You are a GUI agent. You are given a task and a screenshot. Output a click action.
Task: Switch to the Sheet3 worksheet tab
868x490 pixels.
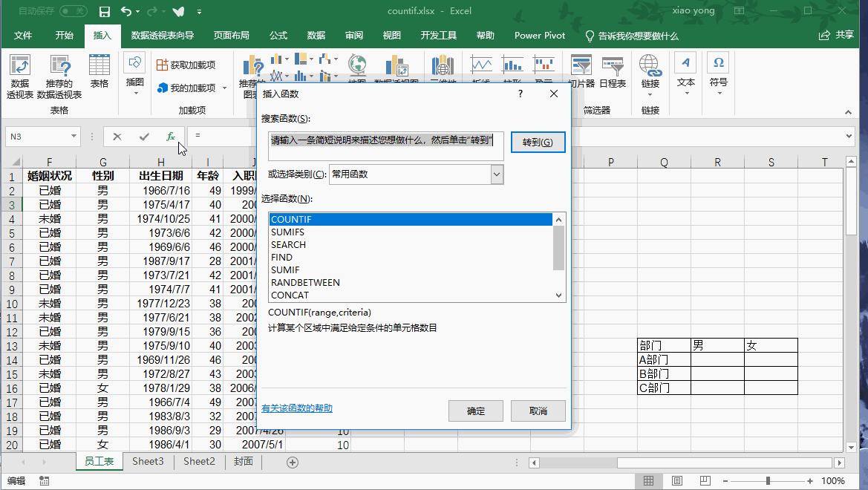148,461
